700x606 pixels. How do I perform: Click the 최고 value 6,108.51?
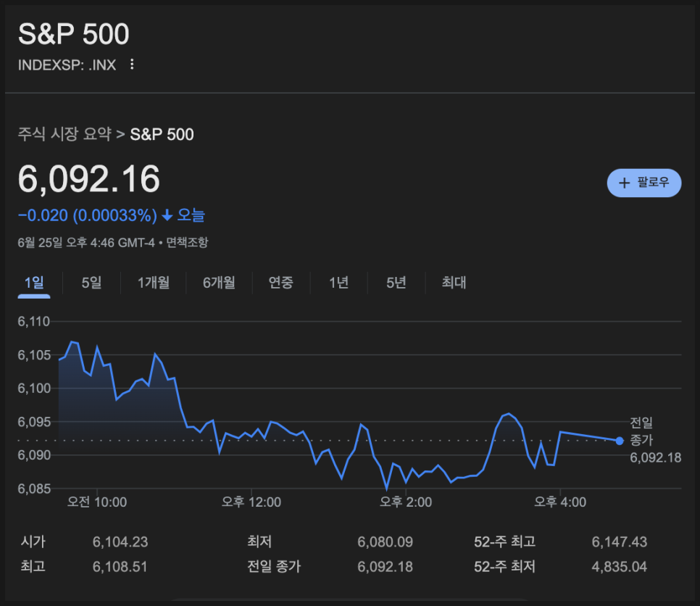120,567
